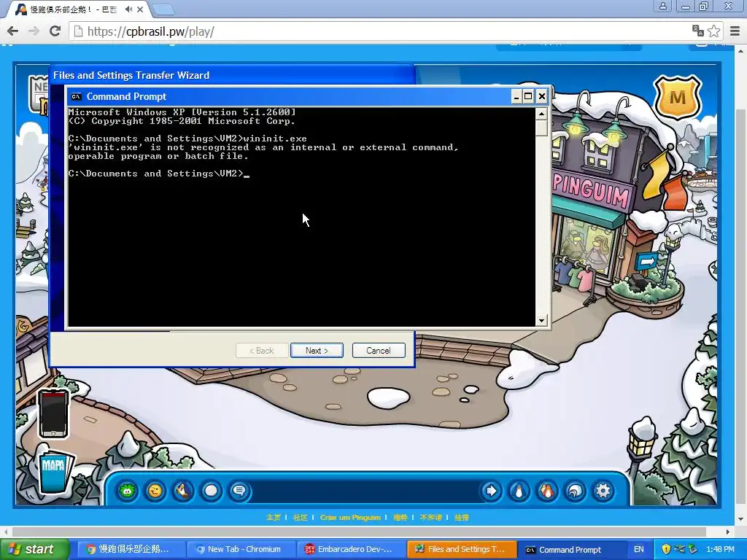Click the Next button in Transfer Wizard
The width and height of the screenshot is (747, 560).
tap(317, 351)
